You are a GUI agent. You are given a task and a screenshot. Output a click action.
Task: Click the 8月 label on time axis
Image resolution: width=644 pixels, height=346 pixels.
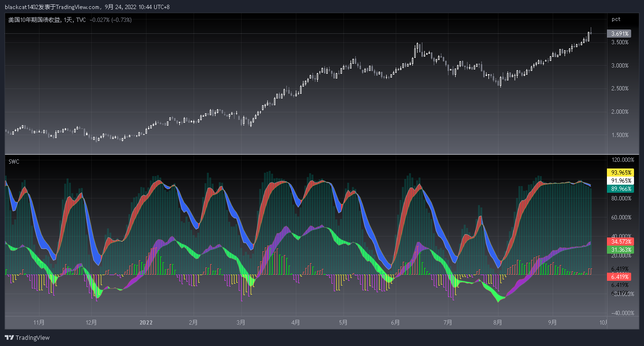498,322
